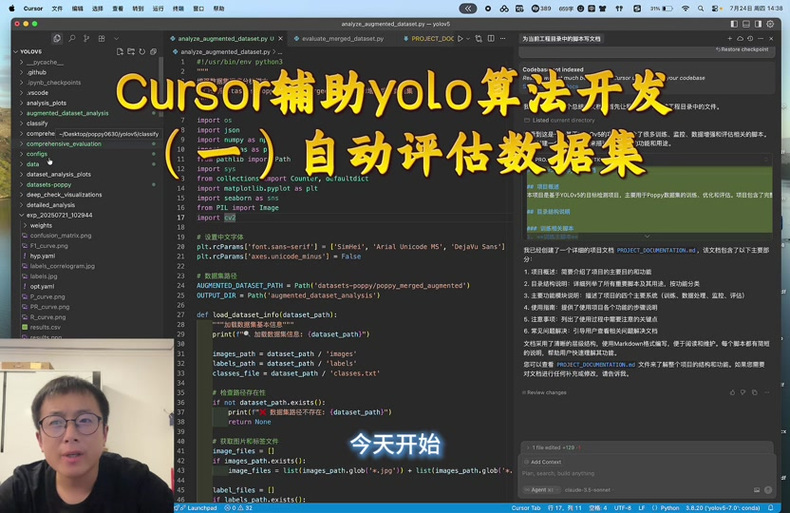Click New Folder icon in YOLOV5 explorer

click(131, 51)
